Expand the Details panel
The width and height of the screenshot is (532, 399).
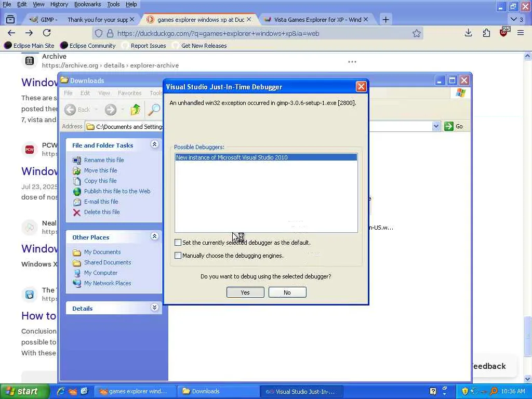[x=154, y=308]
